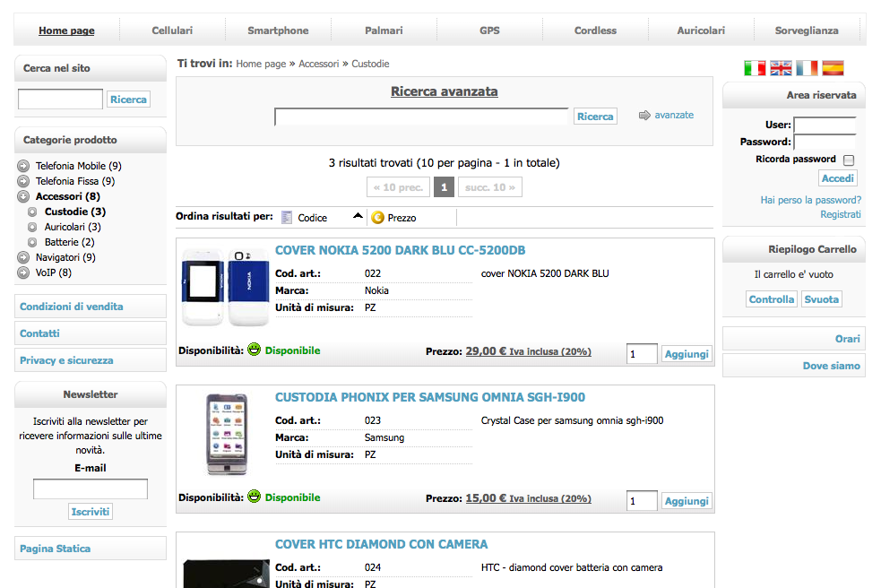Click Ricerca button in sidebar search
The image size is (881, 588).
[x=128, y=99]
